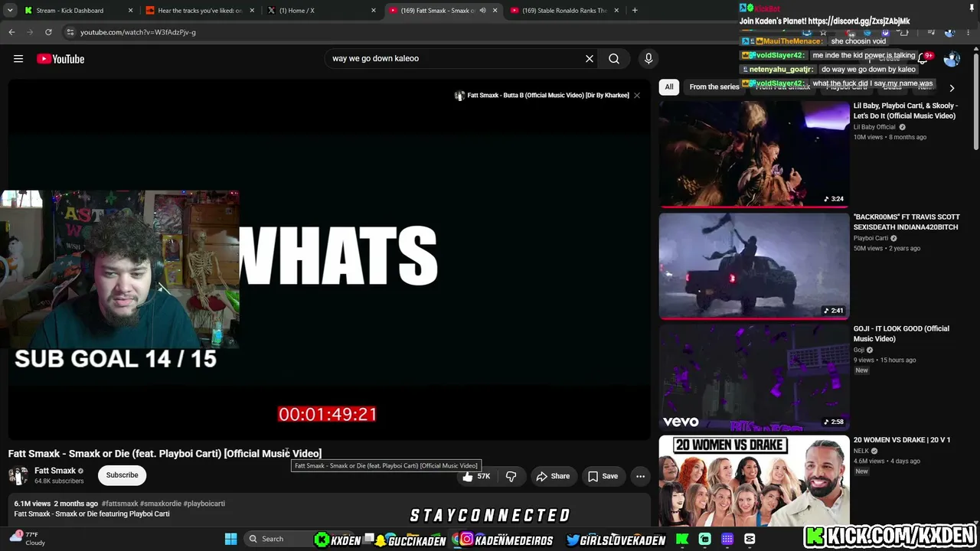Close the Stable Ronaldo Ranks tab
The width and height of the screenshot is (980, 551).
617,11
